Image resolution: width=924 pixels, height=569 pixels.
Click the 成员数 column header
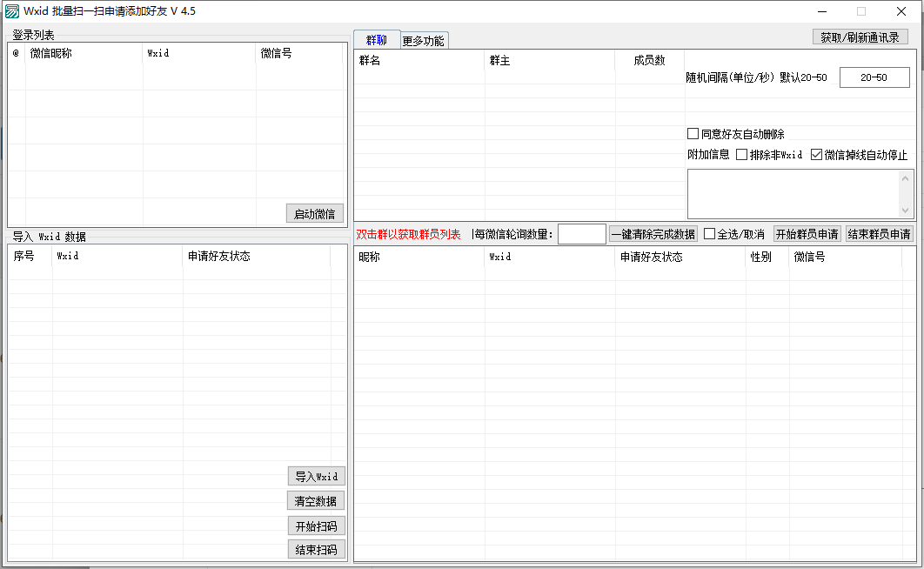(x=649, y=60)
